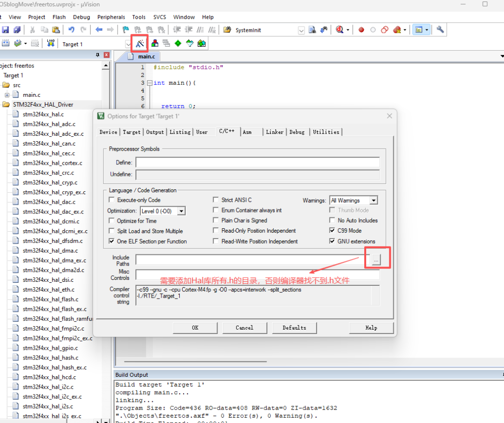Disable the C99 Mode checkbox

pyautogui.click(x=332, y=231)
